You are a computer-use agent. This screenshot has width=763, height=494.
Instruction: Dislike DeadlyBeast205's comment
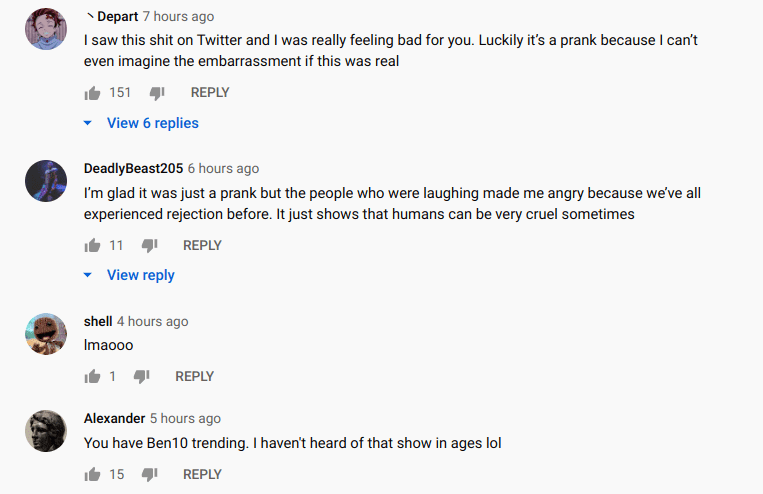[x=149, y=246]
